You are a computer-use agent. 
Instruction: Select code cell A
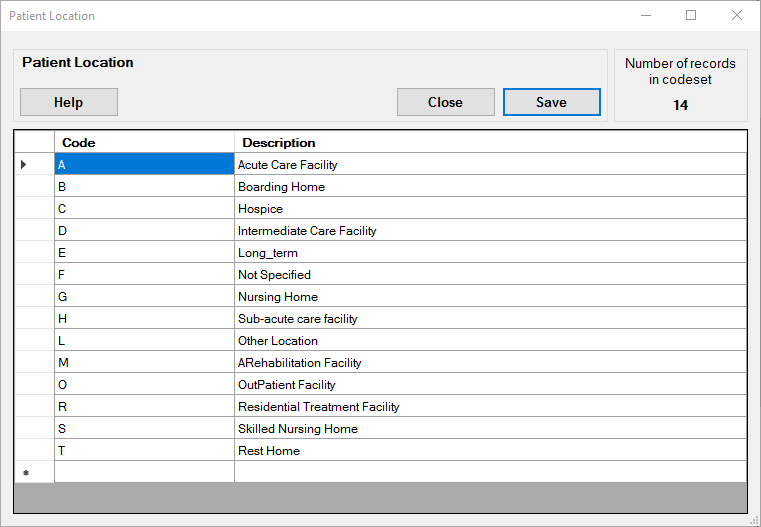144,165
